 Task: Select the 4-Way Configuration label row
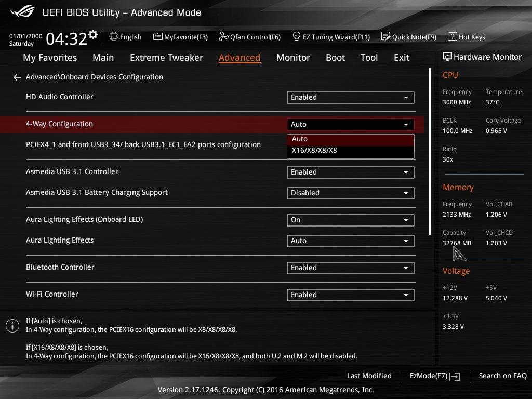coord(59,124)
